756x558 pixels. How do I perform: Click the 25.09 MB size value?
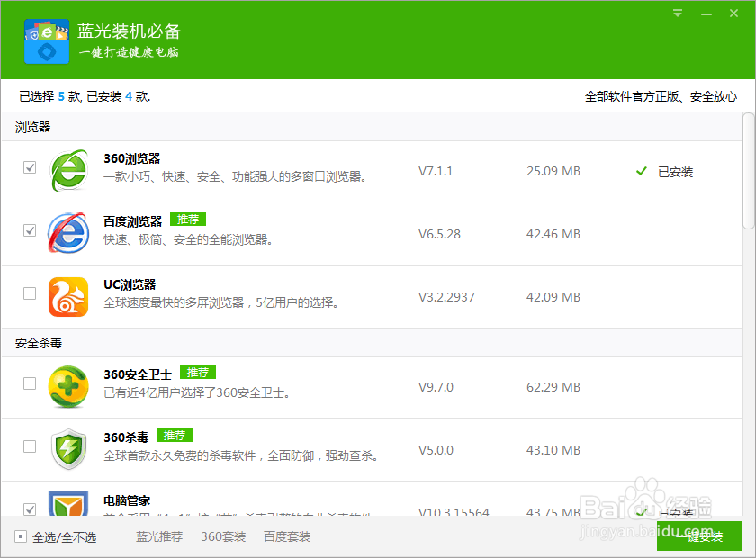553,172
